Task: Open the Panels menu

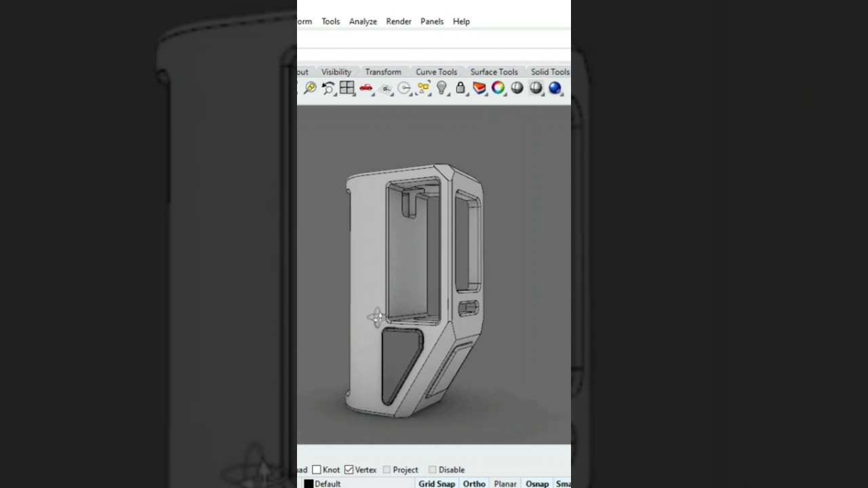Action: click(432, 22)
